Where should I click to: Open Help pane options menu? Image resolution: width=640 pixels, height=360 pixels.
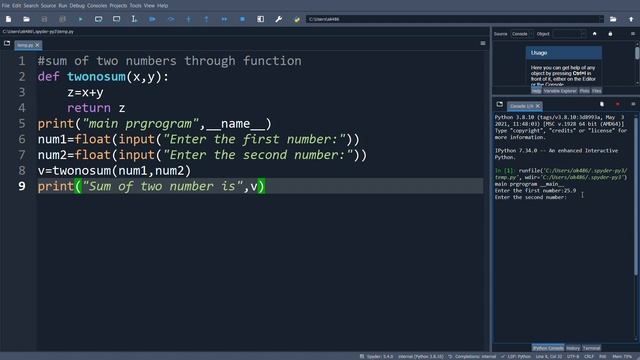[x=633, y=34]
